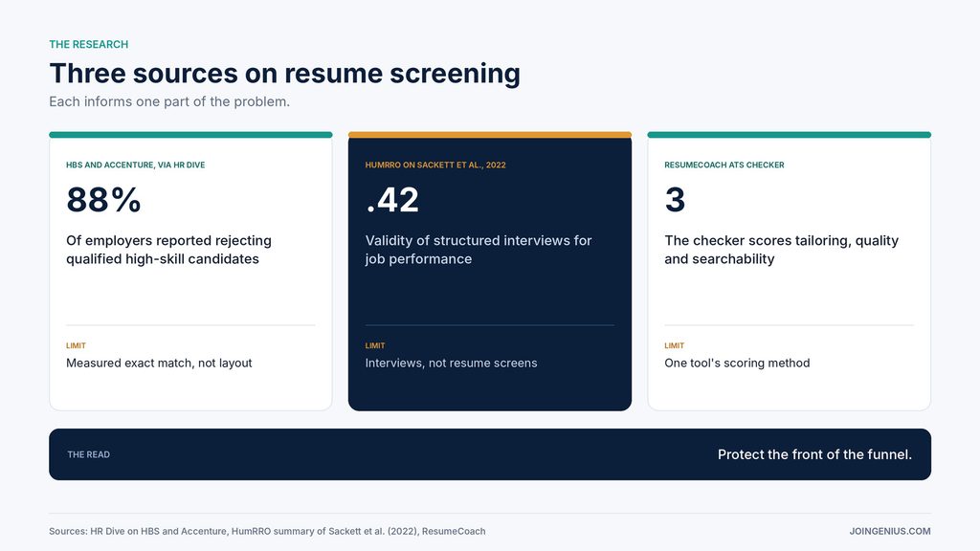Click the 'THE RESEARCH' label

89,44
